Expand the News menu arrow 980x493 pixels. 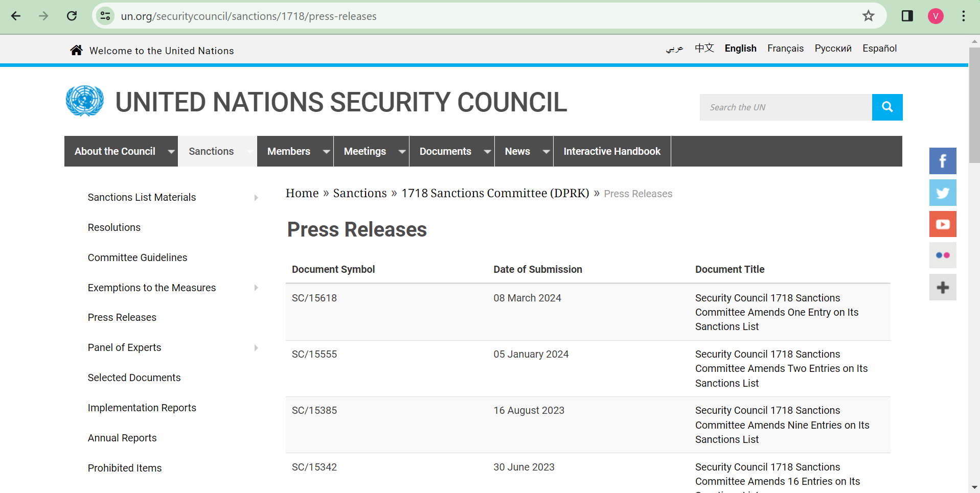(546, 152)
